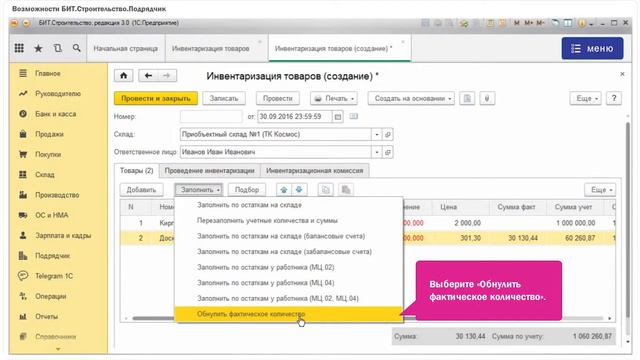The image size is (640, 360).
Task: Open the Производство section
Action: point(58,195)
